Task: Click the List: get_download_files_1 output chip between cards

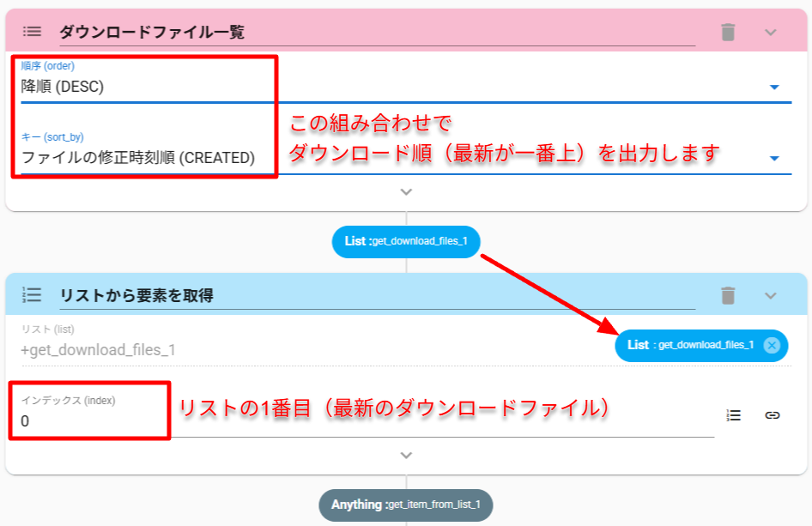Action: coord(406,242)
